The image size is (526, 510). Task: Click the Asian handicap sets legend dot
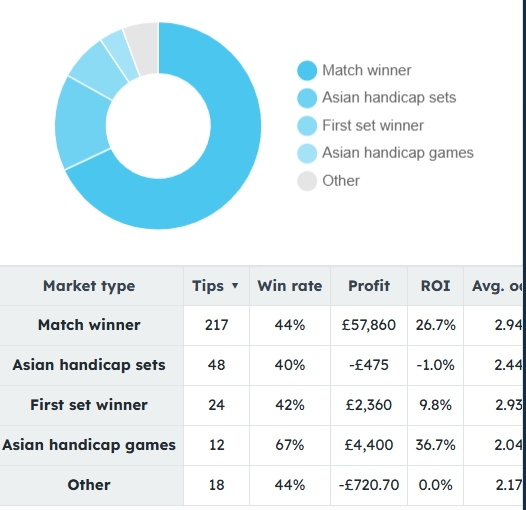(x=307, y=98)
